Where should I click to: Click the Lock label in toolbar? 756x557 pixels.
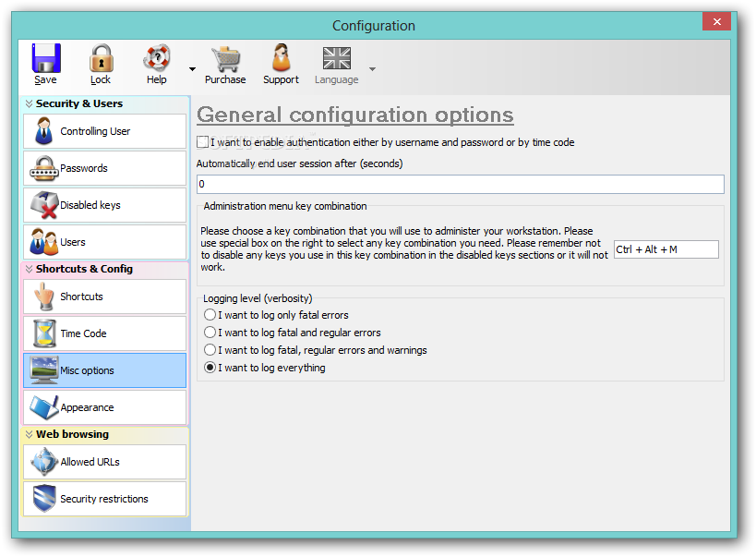[101, 79]
